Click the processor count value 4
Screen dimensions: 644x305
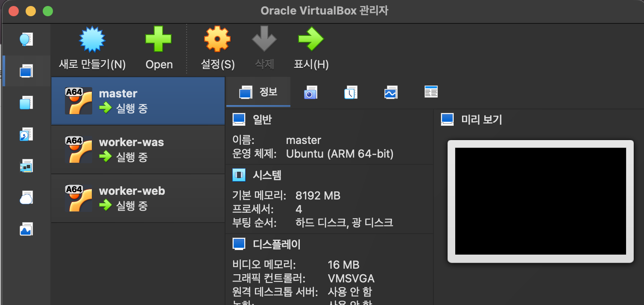[x=299, y=209]
